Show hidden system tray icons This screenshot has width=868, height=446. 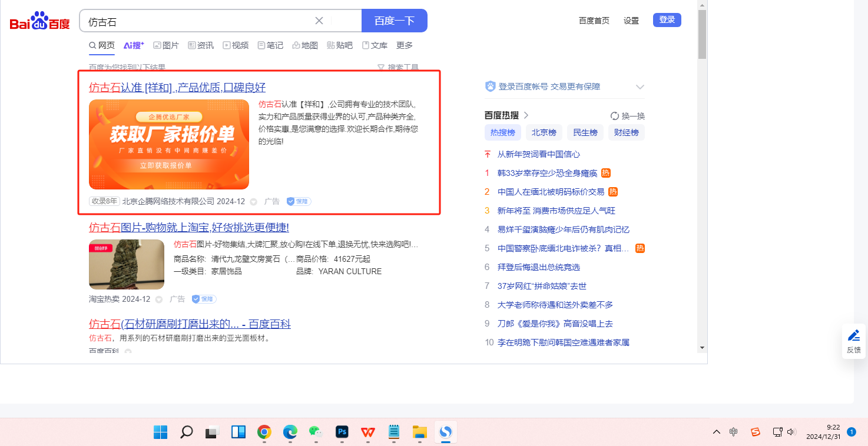click(x=716, y=432)
